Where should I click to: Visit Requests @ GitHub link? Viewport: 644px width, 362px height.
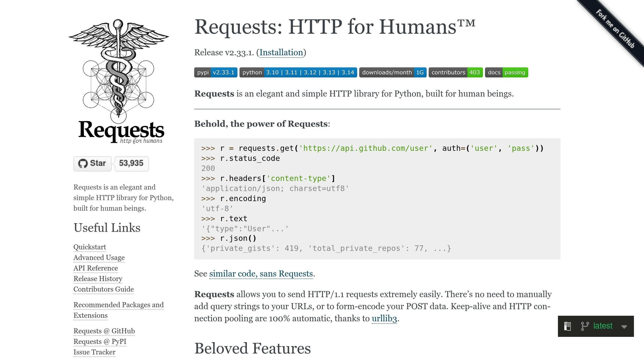[104, 331]
